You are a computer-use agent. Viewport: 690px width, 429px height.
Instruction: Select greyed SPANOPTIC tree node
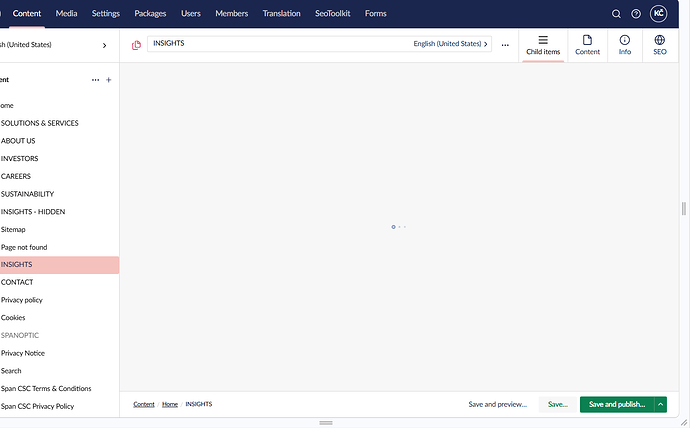coord(20,335)
